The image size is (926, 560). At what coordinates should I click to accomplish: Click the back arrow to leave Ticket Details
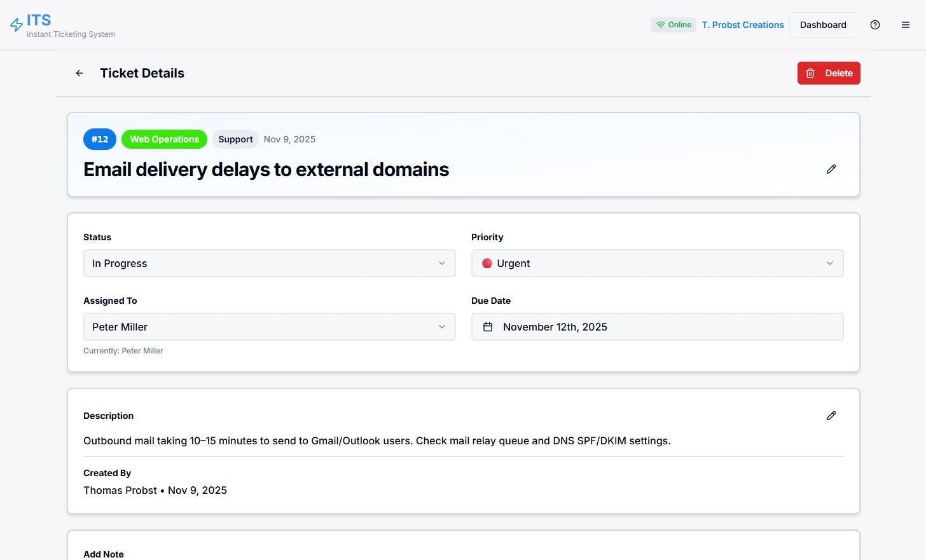click(x=79, y=73)
